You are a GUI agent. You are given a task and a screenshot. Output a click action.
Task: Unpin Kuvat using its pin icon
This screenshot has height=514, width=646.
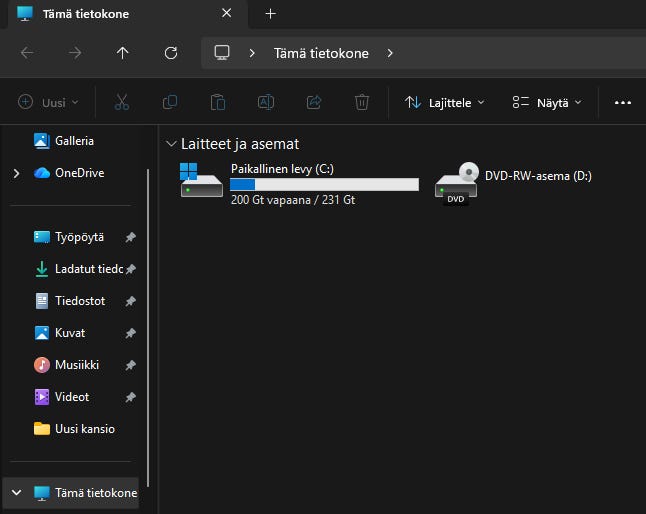[130, 334]
